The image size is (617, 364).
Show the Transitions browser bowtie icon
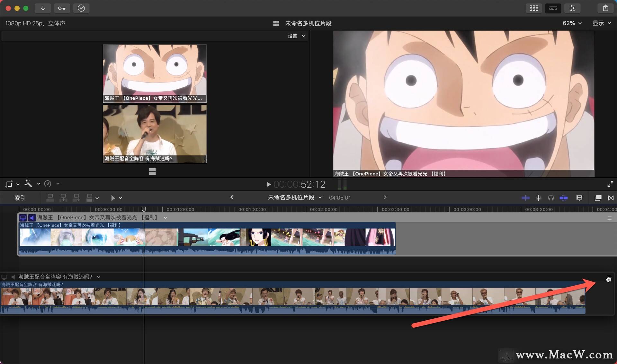coord(611,198)
